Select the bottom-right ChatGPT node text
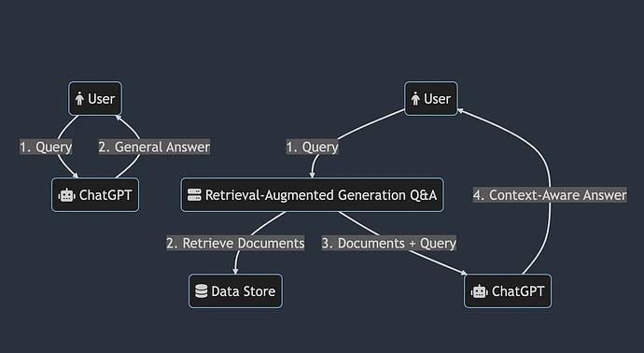The height and width of the screenshot is (353, 644). [518, 291]
